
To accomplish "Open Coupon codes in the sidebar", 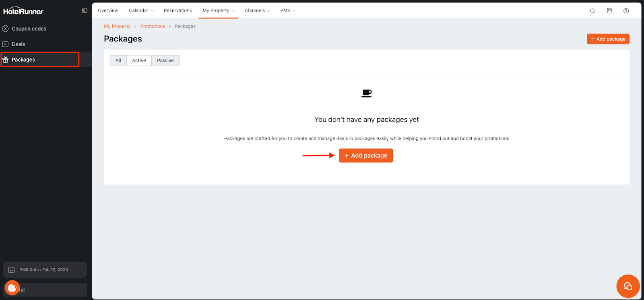I will (x=29, y=29).
